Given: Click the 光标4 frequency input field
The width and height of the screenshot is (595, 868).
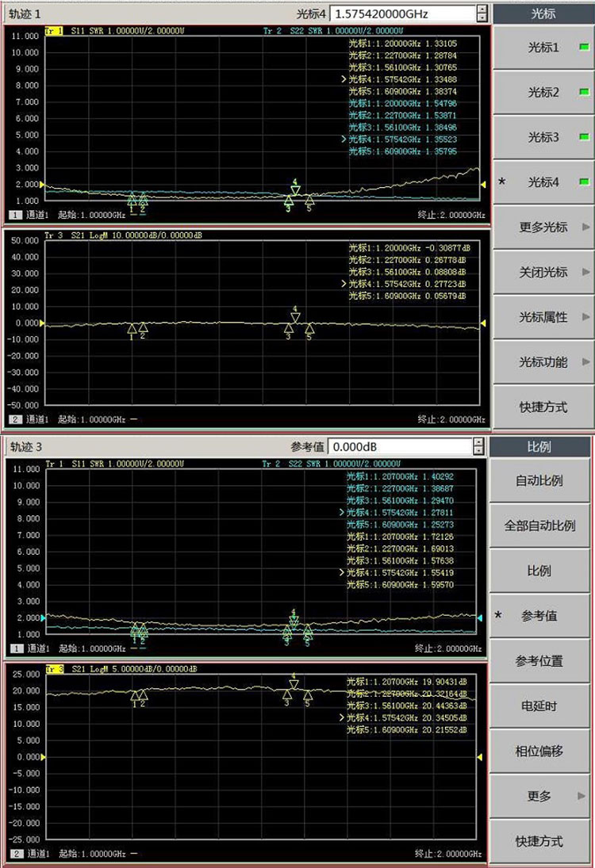Looking at the screenshot, I should coord(401,14).
